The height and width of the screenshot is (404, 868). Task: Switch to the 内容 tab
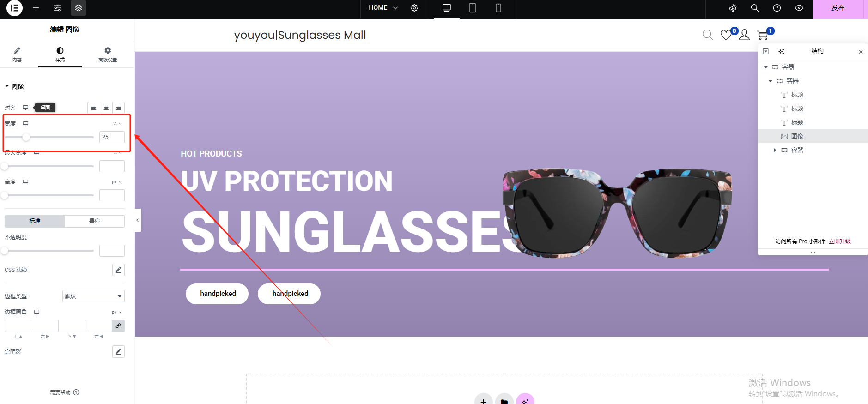17,54
